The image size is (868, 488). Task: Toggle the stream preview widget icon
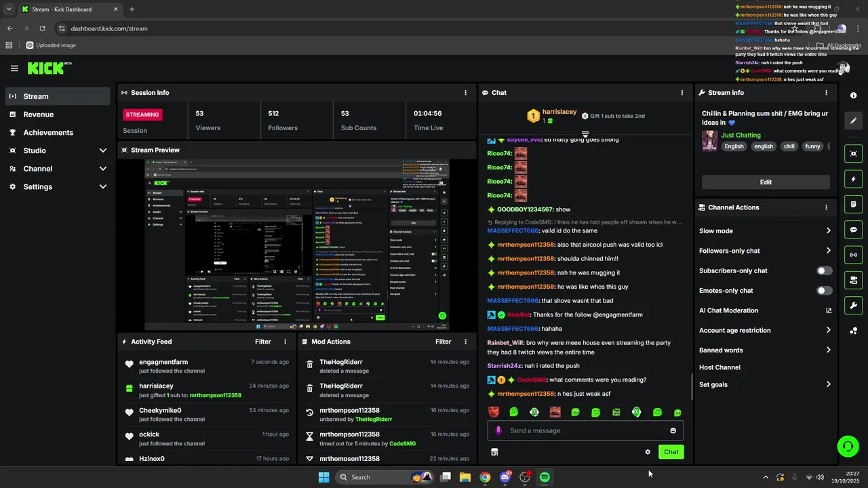pos(853,154)
